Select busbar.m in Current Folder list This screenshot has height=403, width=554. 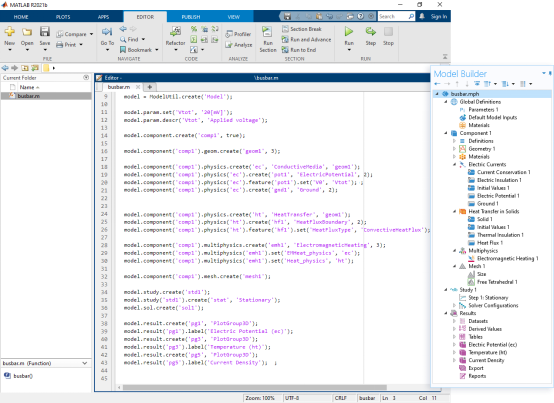click(46, 96)
